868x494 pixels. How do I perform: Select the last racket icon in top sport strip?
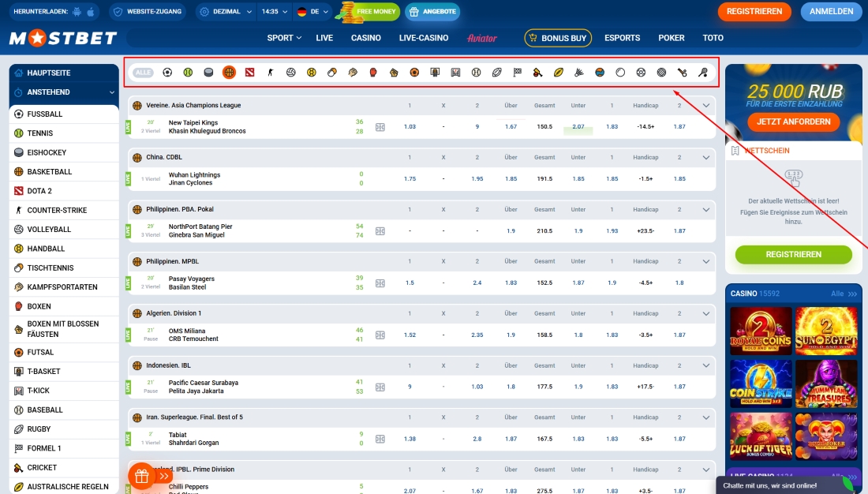tap(702, 73)
